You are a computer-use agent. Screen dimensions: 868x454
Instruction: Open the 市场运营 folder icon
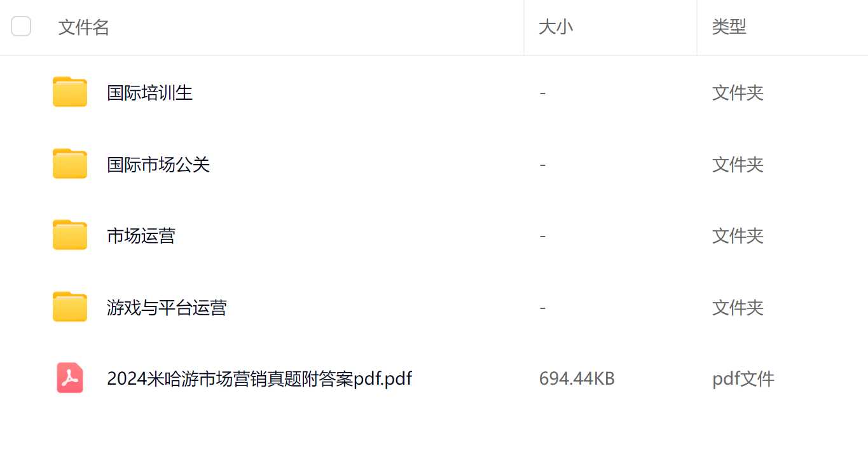pyautogui.click(x=70, y=235)
